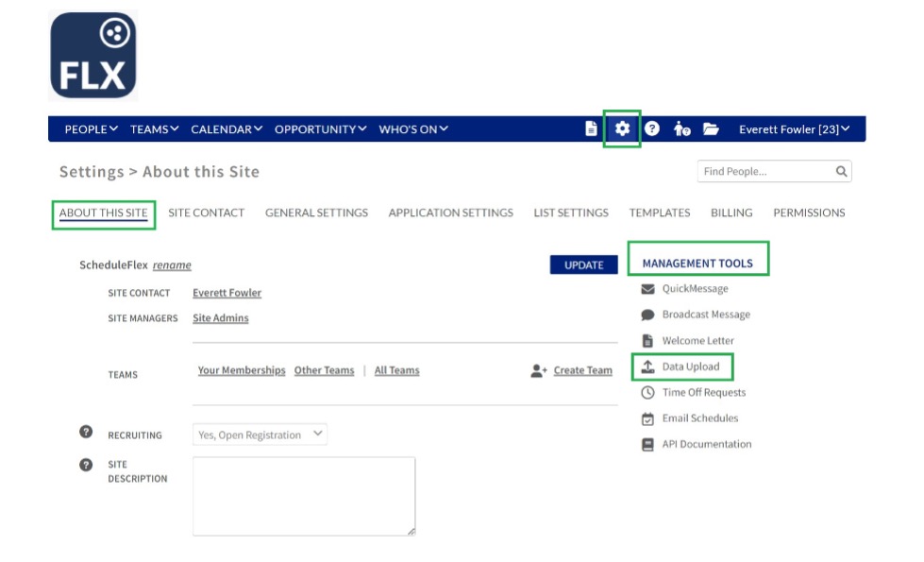
Task: Click in the Site Description text area
Action: [x=304, y=496]
